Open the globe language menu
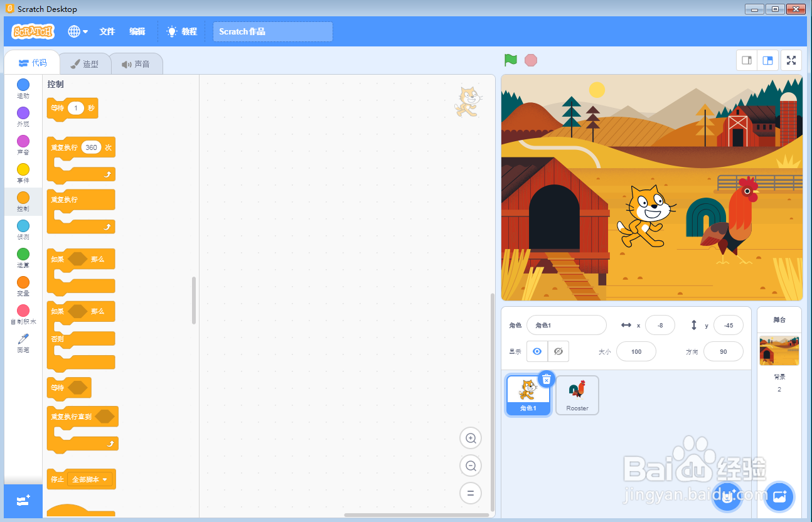 [78, 31]
